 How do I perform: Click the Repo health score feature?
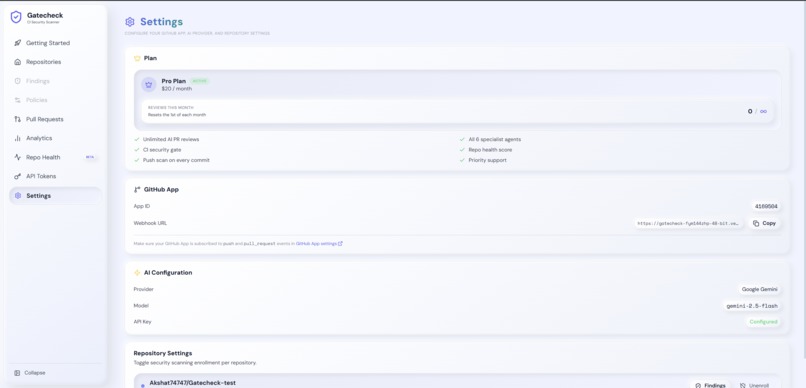[490, 150]
